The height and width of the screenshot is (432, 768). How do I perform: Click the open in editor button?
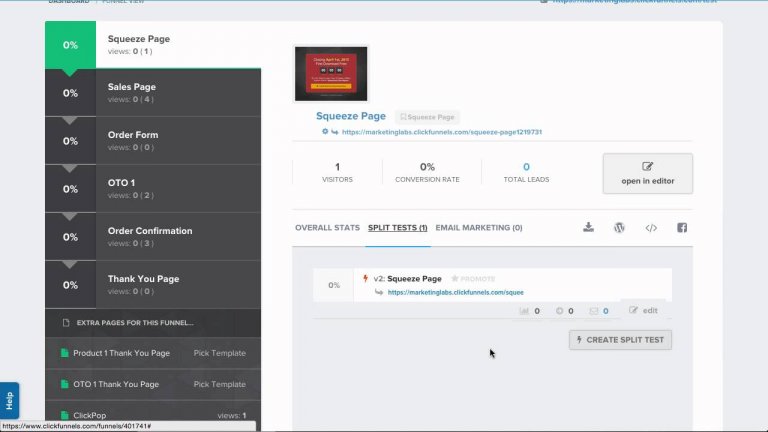(648, 173)
